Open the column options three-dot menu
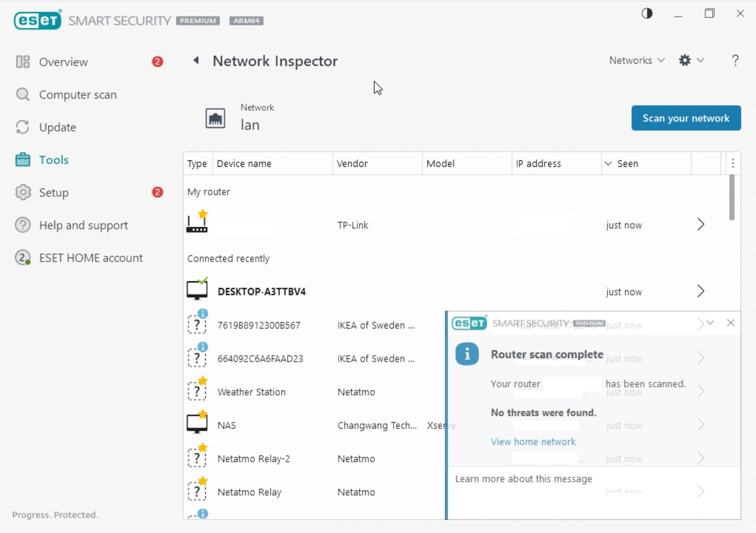 coord(733,163)
